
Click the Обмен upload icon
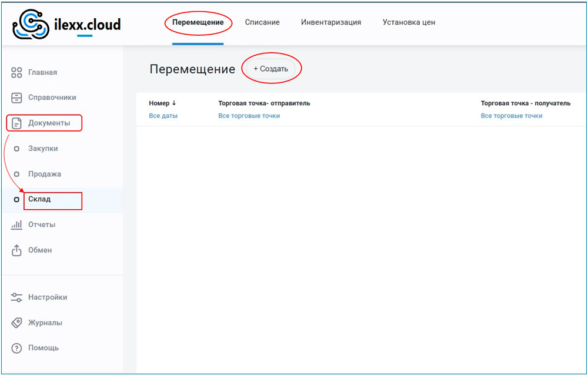(16, 250)
